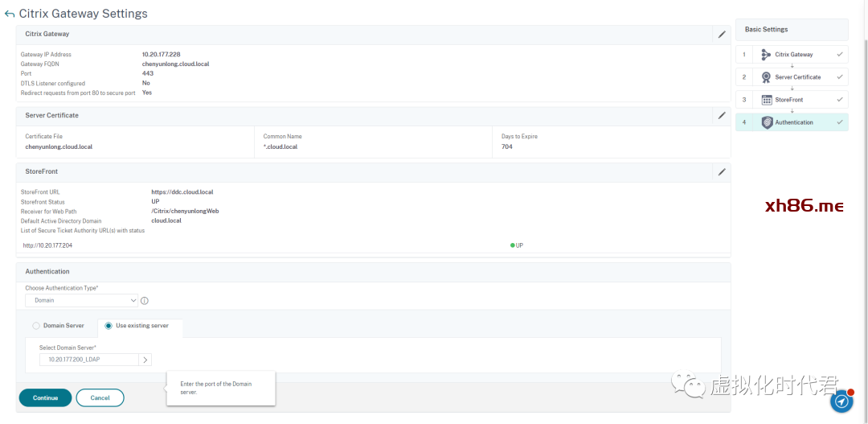The width and height of the screenshot is (868, 424).
Task: Click the Common Name value *.cloud.local
Action: 281,147
